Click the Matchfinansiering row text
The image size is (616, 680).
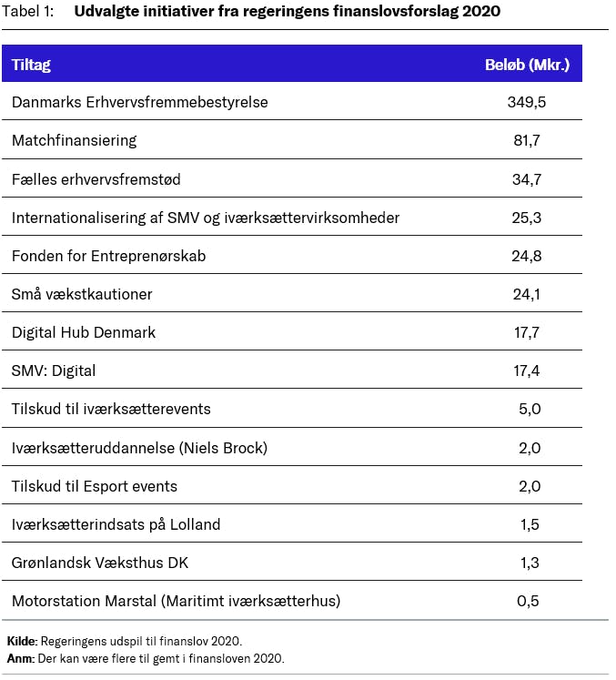74,141
